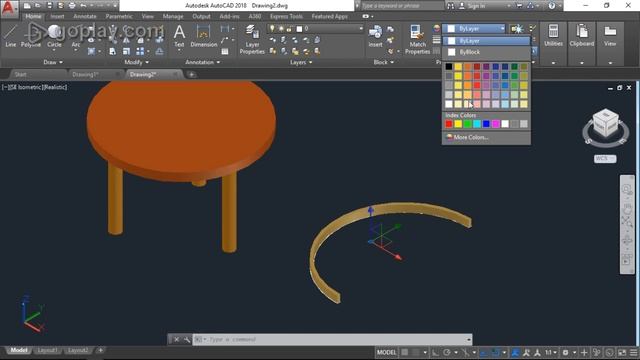Activate the Dimension tool

pos(203,36)
